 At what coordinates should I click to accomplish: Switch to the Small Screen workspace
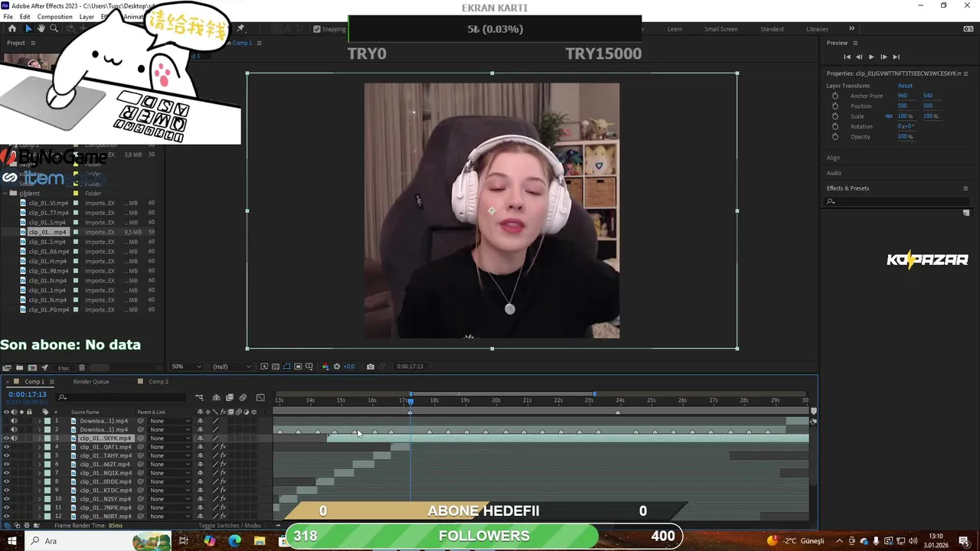click(721, 29)
